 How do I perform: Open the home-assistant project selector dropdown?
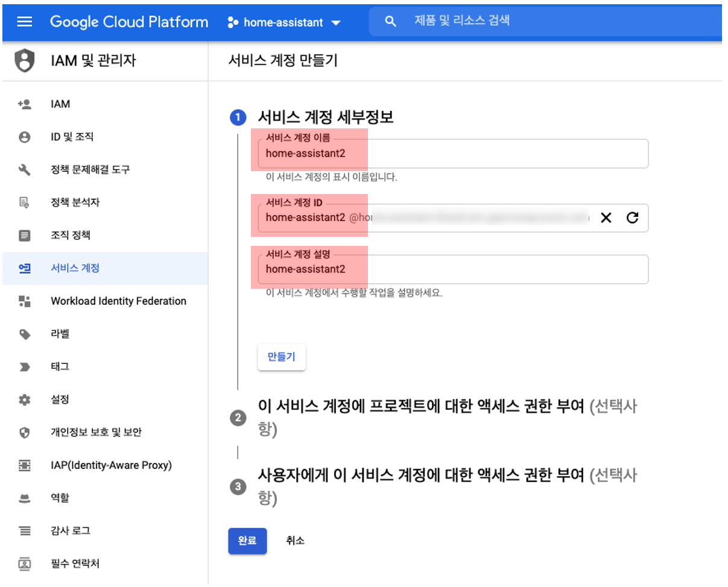[284, 22]
